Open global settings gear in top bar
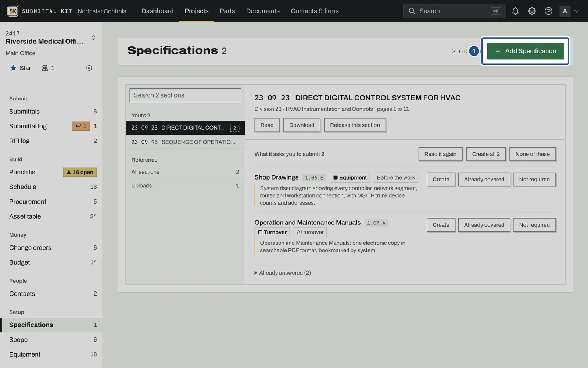 [x=532, y=11]
